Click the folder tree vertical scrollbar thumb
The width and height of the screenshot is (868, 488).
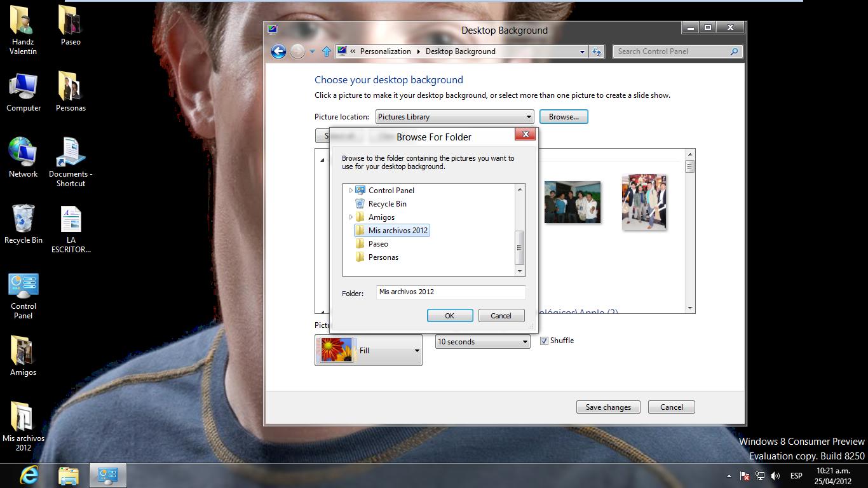click(520, 248)
